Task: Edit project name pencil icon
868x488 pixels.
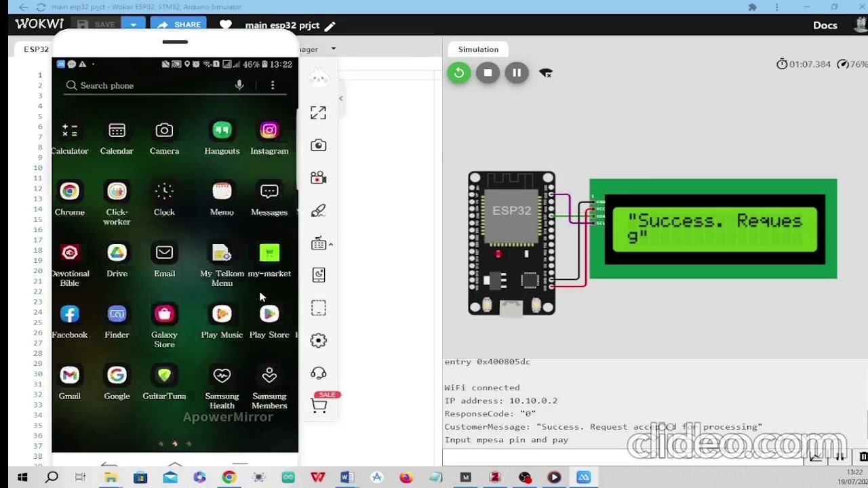Action: coord(330,26)
